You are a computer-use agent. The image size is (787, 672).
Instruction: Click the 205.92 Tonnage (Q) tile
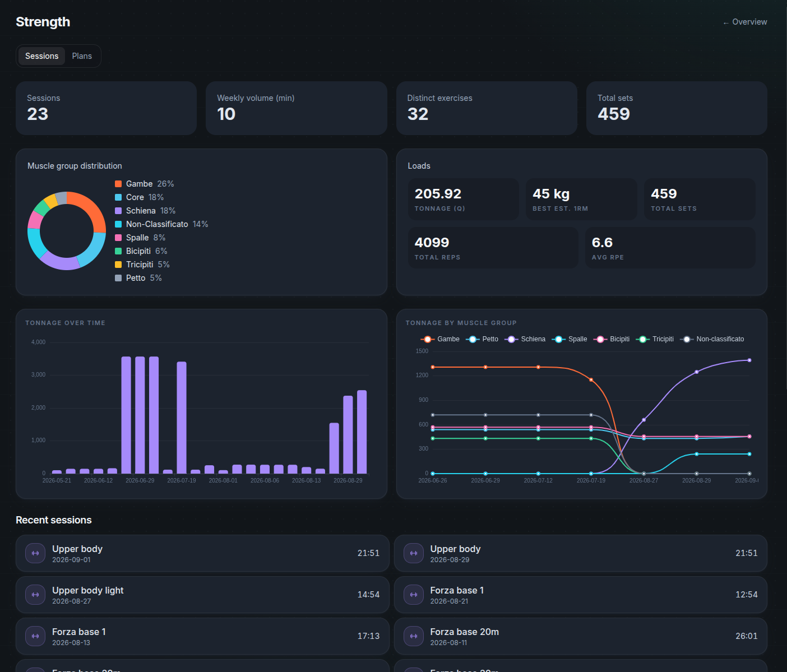pyautogui.click(x=464, y=199)
